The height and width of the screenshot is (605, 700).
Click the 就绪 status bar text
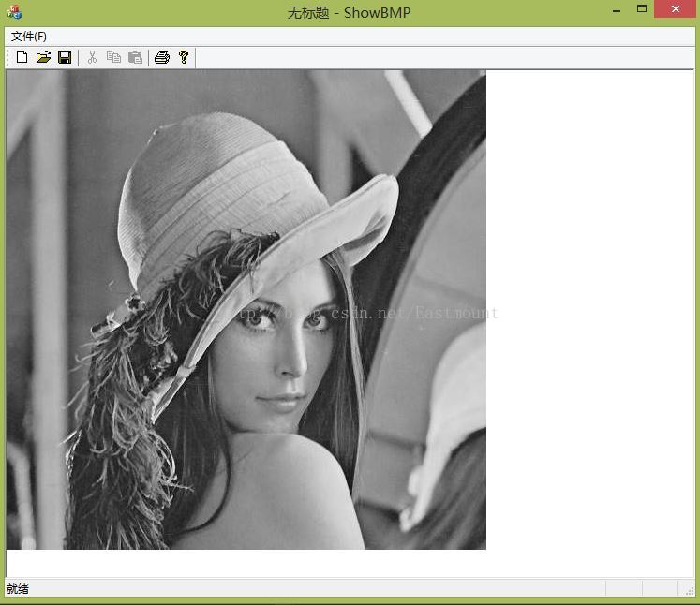(18, 589)
